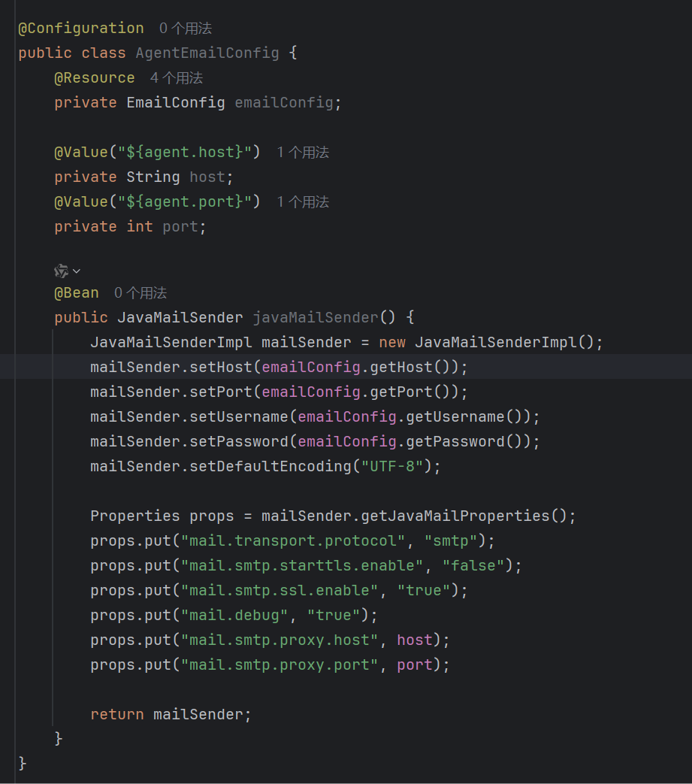This screenshot has width=692, height=784.
Task: Select the return mailSender statement
Action: click(x=170, y=714)
